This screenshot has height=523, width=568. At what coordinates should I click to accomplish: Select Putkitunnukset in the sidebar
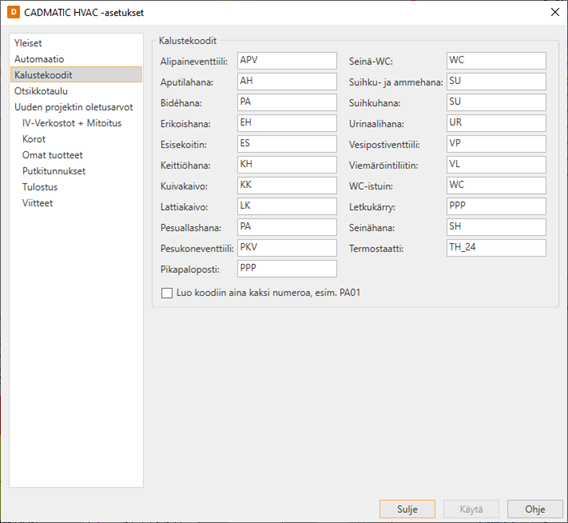(76, 171)
